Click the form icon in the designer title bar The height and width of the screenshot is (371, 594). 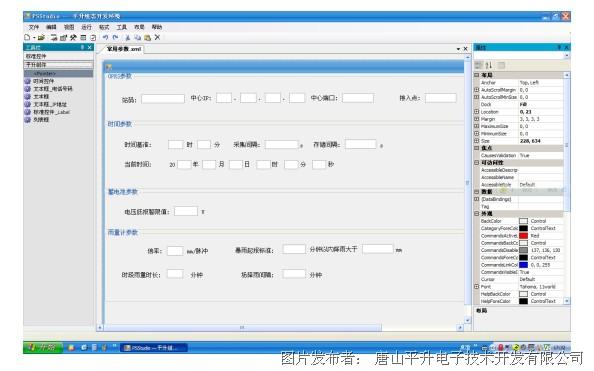coord(109,67)
